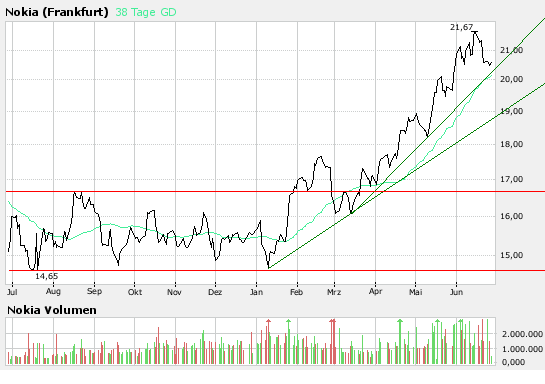545x384 pixels.
Task: Click the 21,00 price axis label
Action: [x=511, y=50]
